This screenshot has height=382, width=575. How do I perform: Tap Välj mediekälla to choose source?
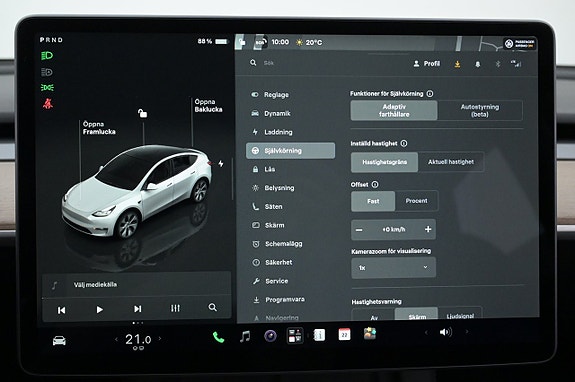[x=95, y=284]
